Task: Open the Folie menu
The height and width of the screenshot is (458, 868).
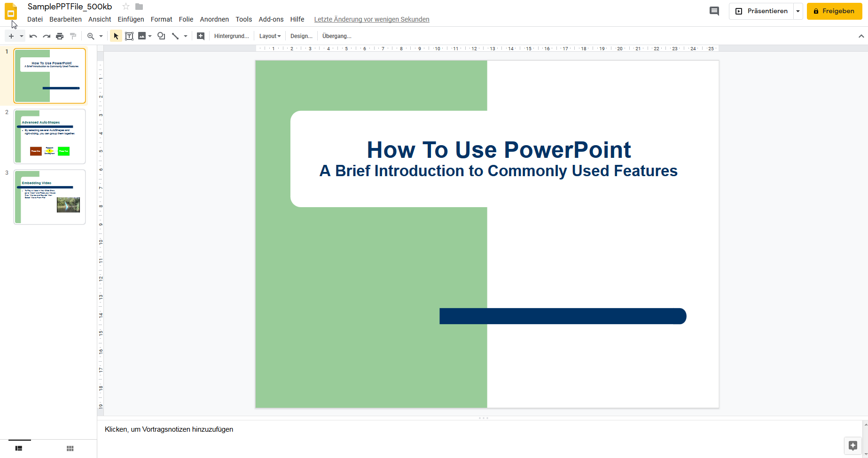Action: coord(186,19)
